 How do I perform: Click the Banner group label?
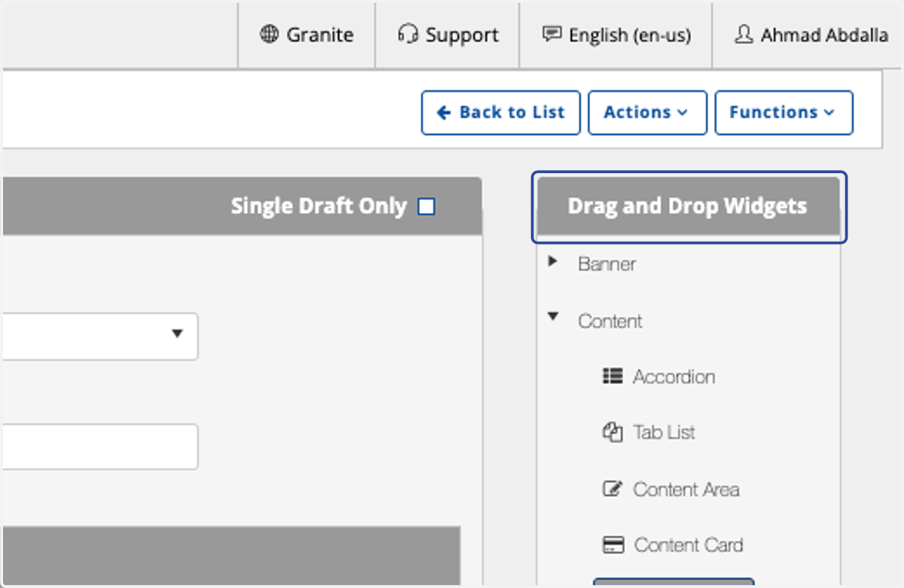[607, 264]
